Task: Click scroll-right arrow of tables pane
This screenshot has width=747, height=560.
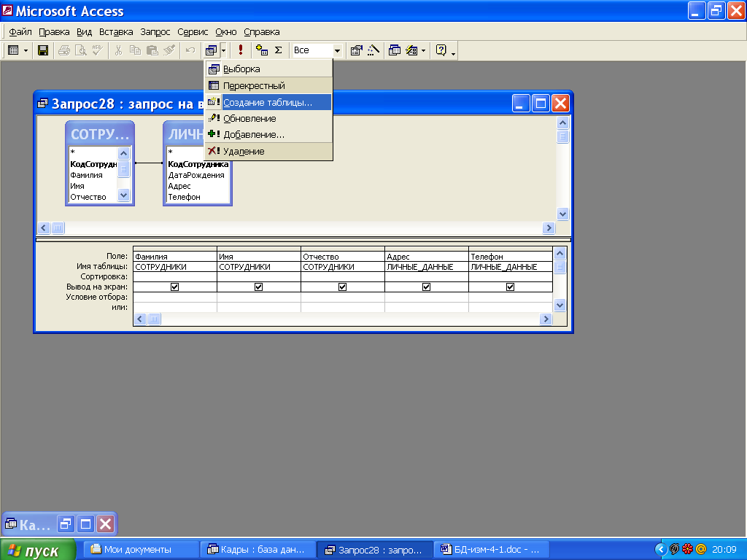Action: point(549,228)
